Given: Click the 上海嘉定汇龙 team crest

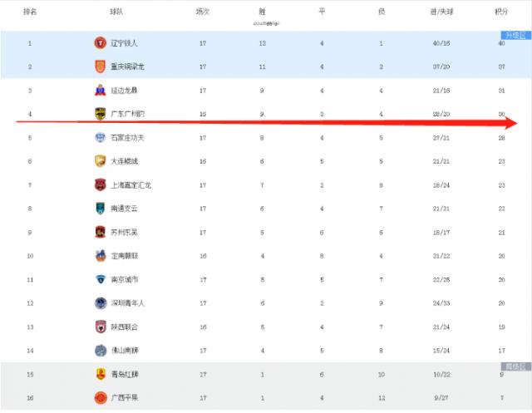Looking at the screenshot, I should pyautogui.click(x=100, y=185).
